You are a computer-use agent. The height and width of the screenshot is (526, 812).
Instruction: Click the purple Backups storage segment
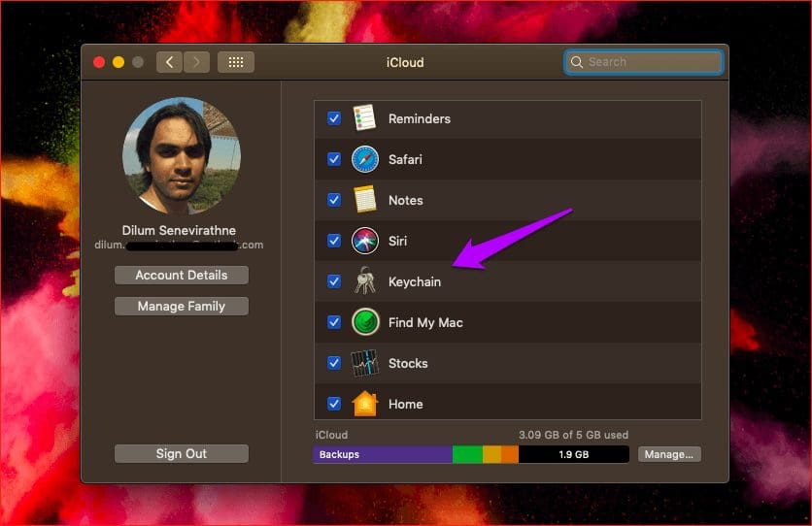click(383, 454)
